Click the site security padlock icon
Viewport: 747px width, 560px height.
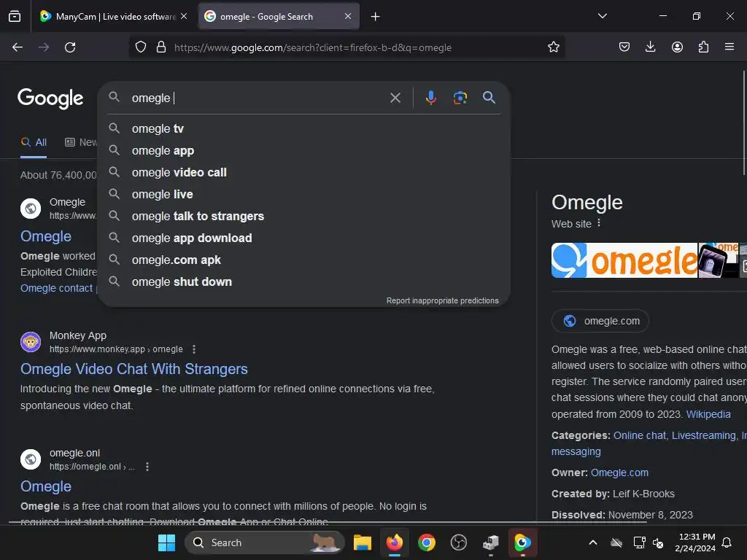point(161,47)
